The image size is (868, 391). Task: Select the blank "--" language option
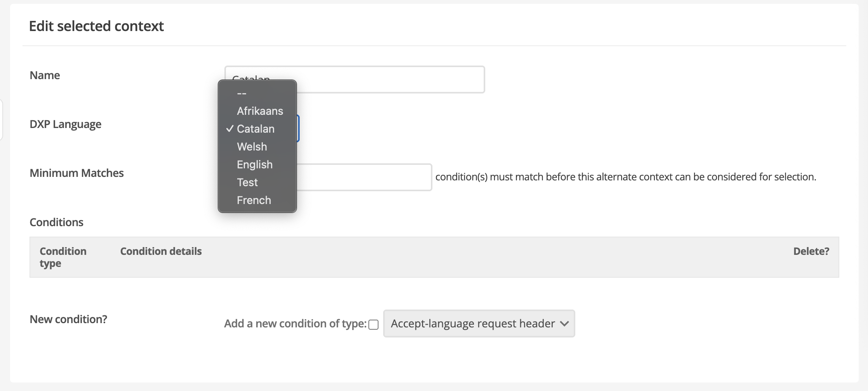point(242,93)
